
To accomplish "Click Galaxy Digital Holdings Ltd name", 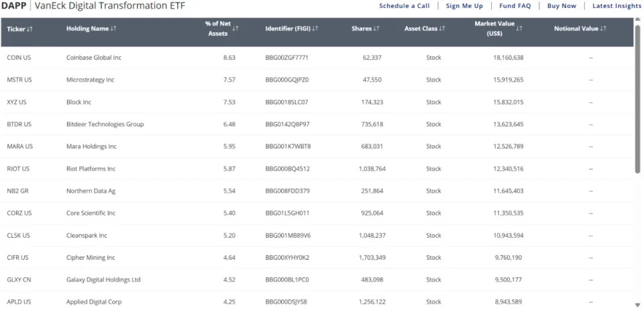I will click(103, 279).
